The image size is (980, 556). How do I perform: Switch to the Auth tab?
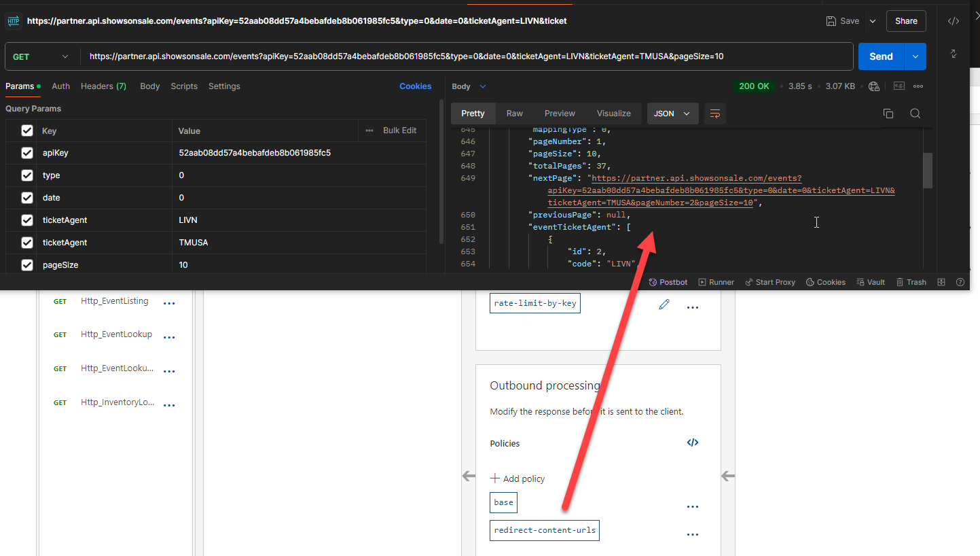[x=61, y=86]
